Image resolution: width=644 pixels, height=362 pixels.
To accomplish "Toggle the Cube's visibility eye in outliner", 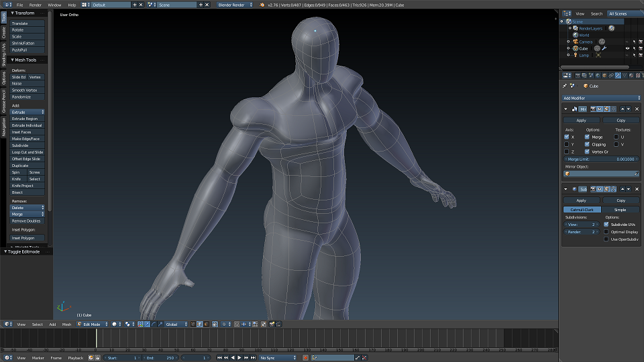I will pos(628,48).
